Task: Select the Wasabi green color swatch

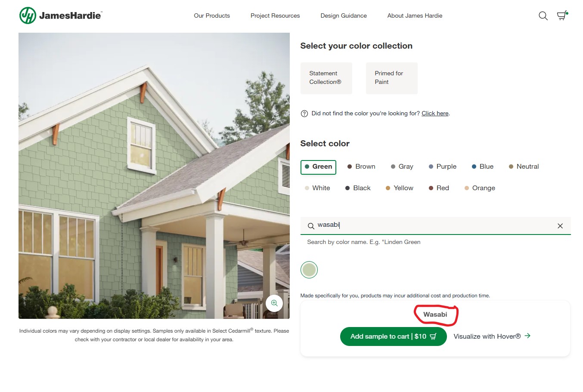Action: click(x=309, y=270)
